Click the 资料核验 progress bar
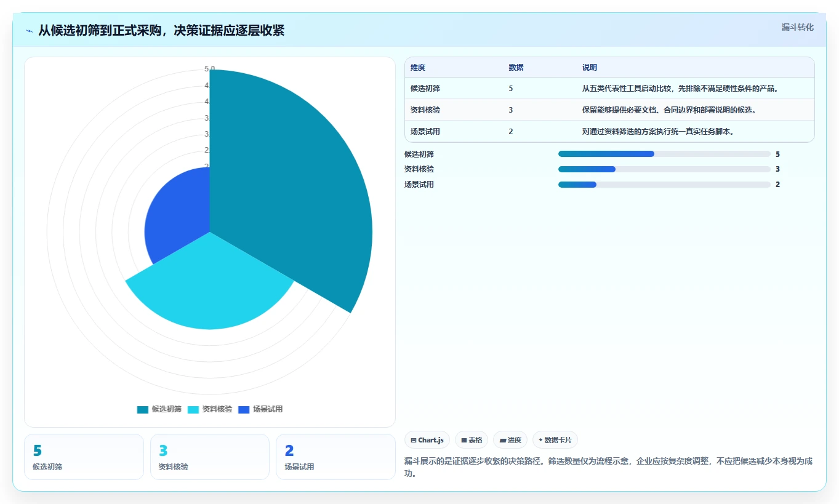Image resolution: width=839 pixels, height=504 pixels. [664, 169]
